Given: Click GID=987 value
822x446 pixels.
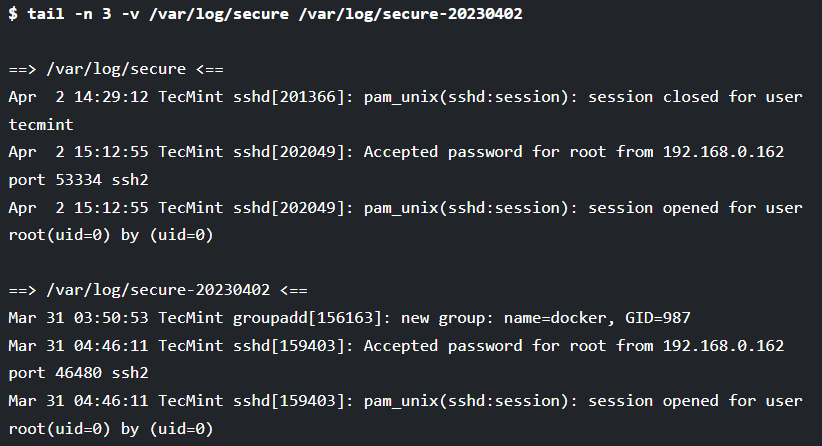Looking at the screenshot, I should (x=658, y=318).
